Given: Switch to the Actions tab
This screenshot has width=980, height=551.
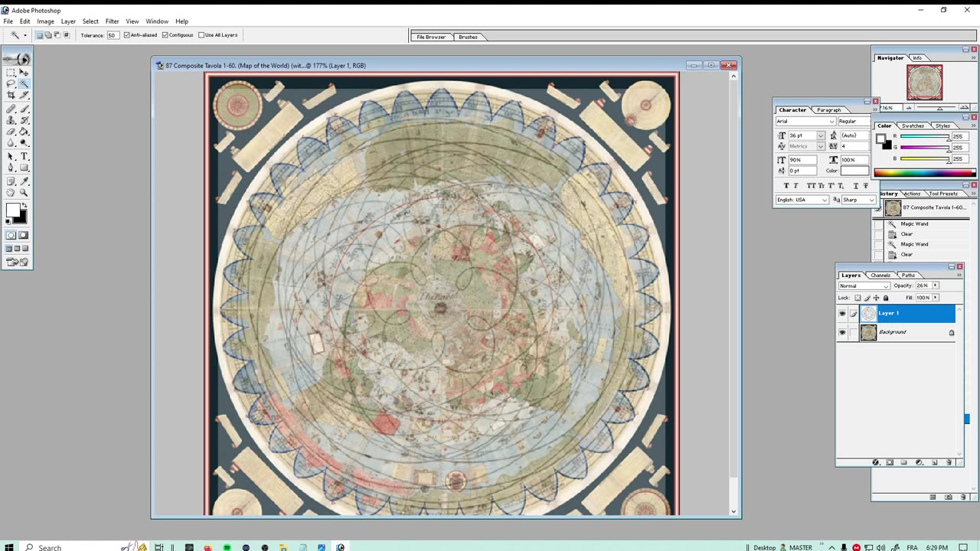Looking at the screenshot, I should tap(912, 194).
